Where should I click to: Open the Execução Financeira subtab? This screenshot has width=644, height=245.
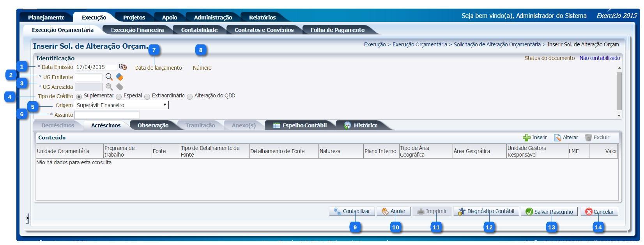(137, 30)
